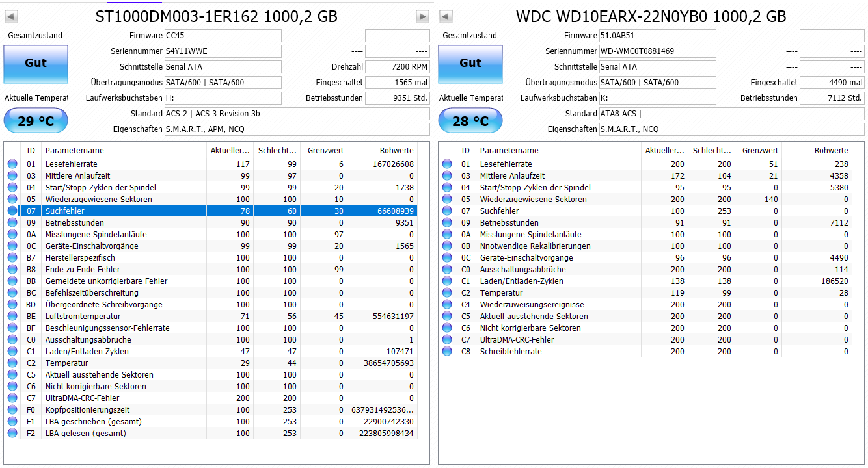Click status orb for UltraDMA-CRC-Fehler on WDC drive
The image size is (868, 468).
[x=447, y=340]
